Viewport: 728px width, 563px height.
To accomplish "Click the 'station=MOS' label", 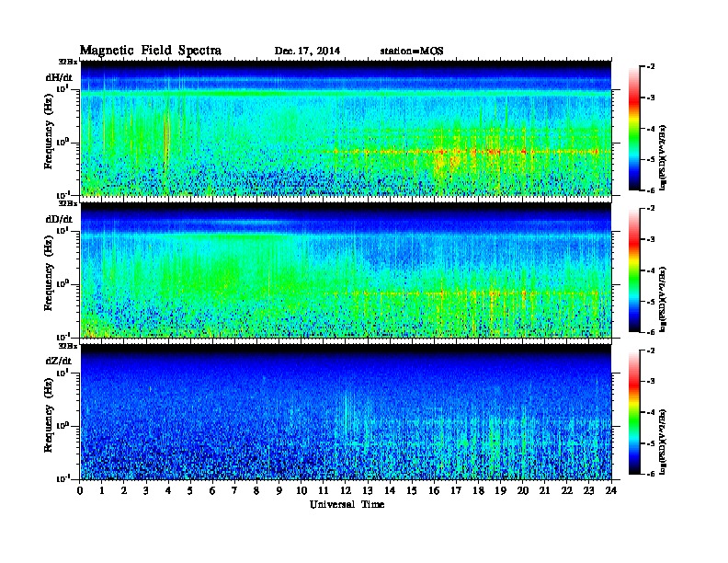I will point(412,51).
